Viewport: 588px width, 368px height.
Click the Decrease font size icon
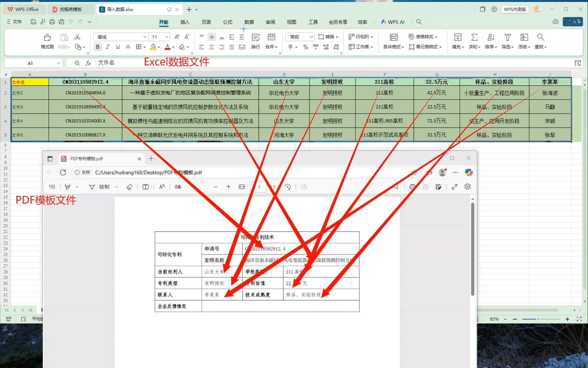point(187,37)
